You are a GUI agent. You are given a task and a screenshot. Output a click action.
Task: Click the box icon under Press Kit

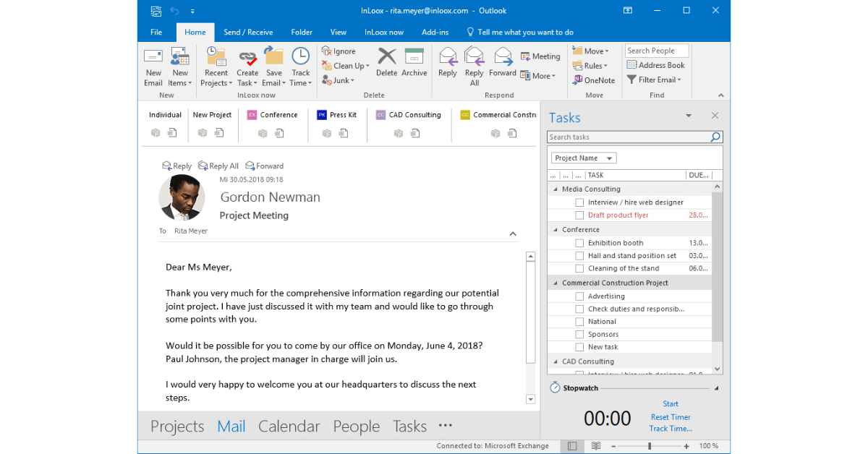327,133
